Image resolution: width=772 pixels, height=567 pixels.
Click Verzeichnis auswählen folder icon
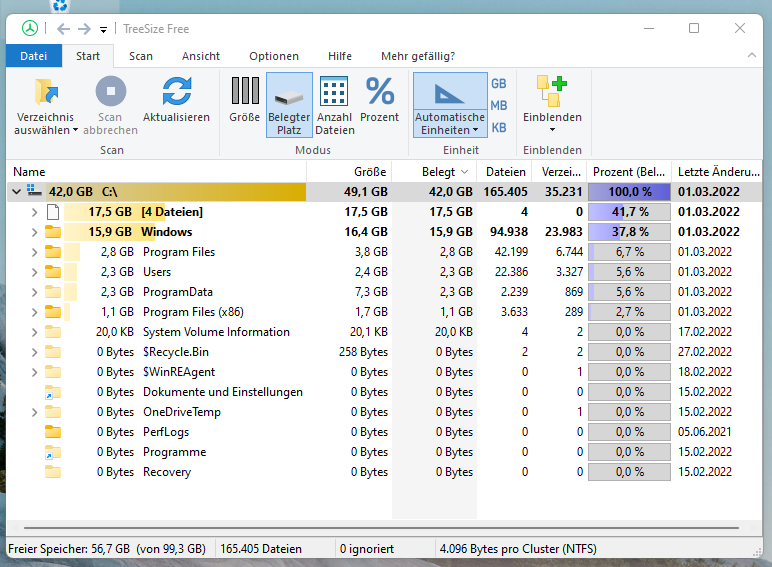47,92
